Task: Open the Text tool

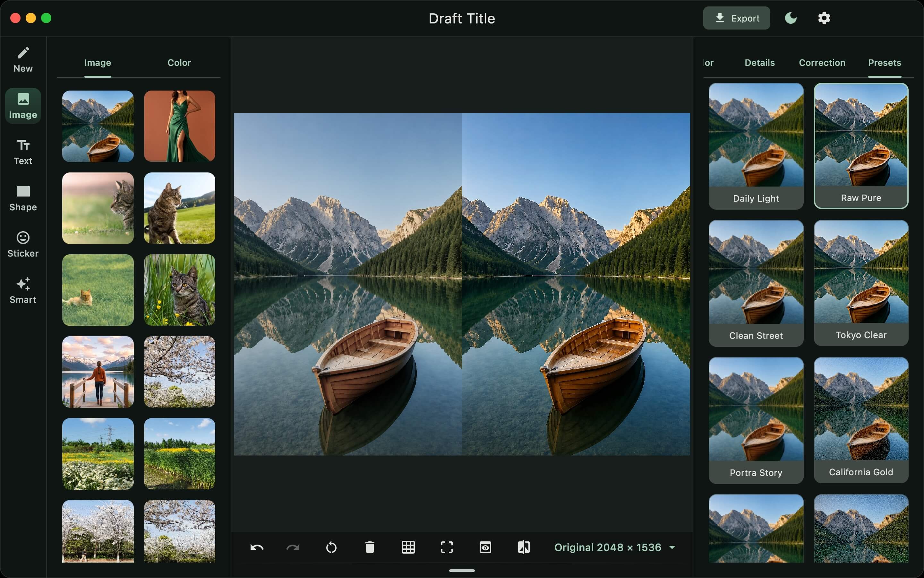Action: click(23, 152)
